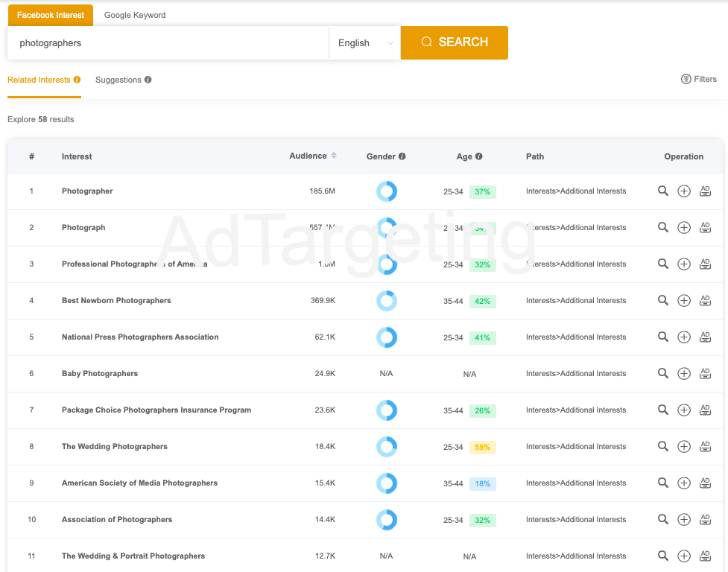Switch to the Facebook Interest tab
Screen dimensions: 728x572
[51, 15]
